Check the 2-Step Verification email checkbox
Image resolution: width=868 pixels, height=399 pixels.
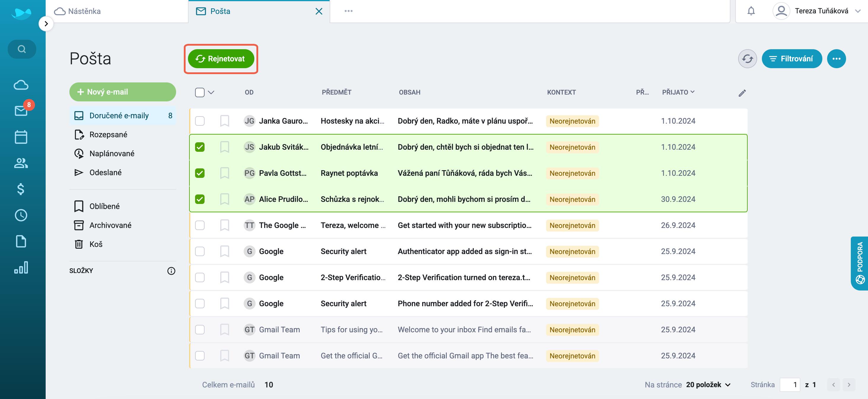click(x=200, y=277)
